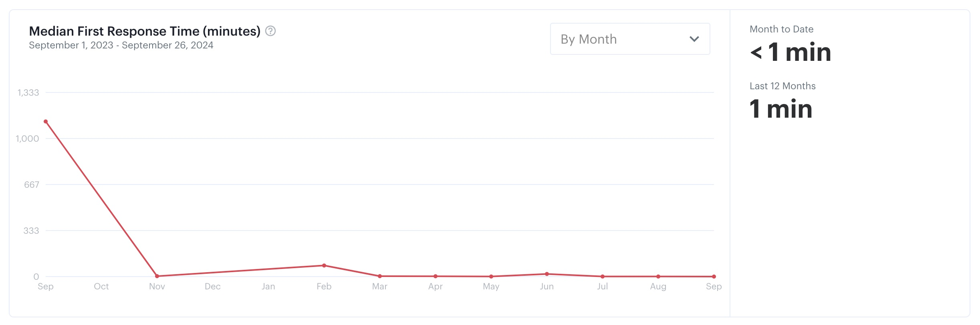Click the Feb data point on the line
Screen dimensions: 980x325
pos(324,265)
